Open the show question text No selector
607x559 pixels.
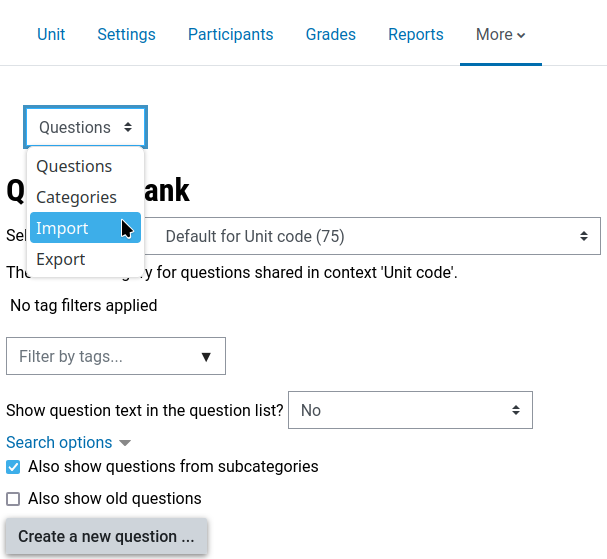pos(410,410)
